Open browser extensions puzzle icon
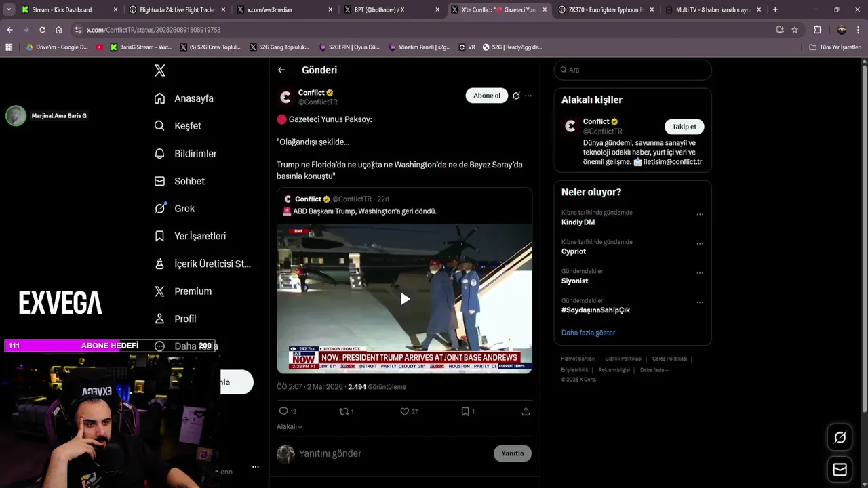Screen dimensions: 868x488 pos(817,30)
